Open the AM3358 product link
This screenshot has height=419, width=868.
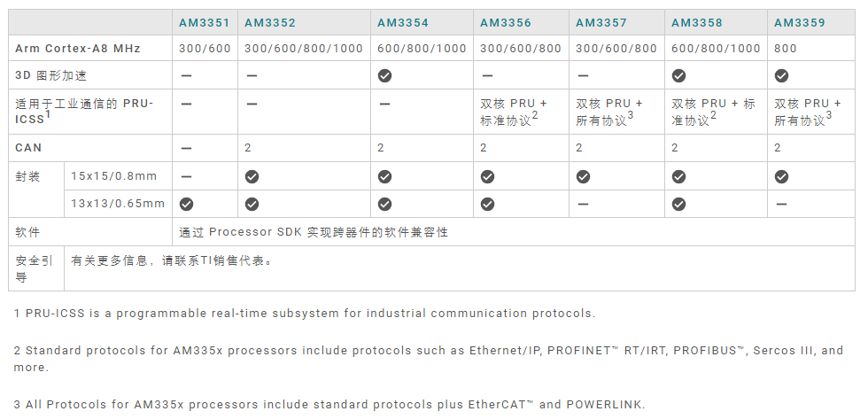click(x=697, y=22)
